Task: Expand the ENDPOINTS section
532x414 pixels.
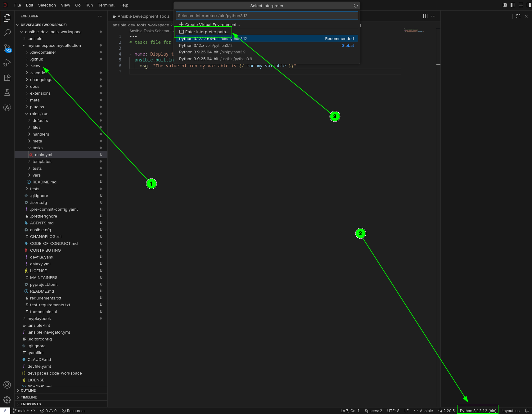Action: 61,404
